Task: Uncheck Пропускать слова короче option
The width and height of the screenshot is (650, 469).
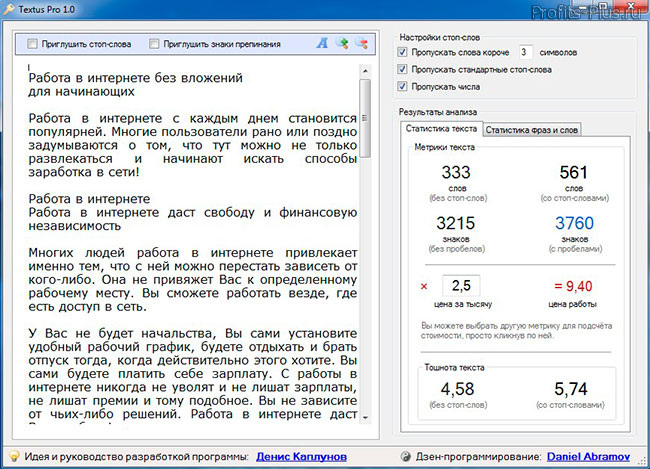Action: (x=402, y=52)
